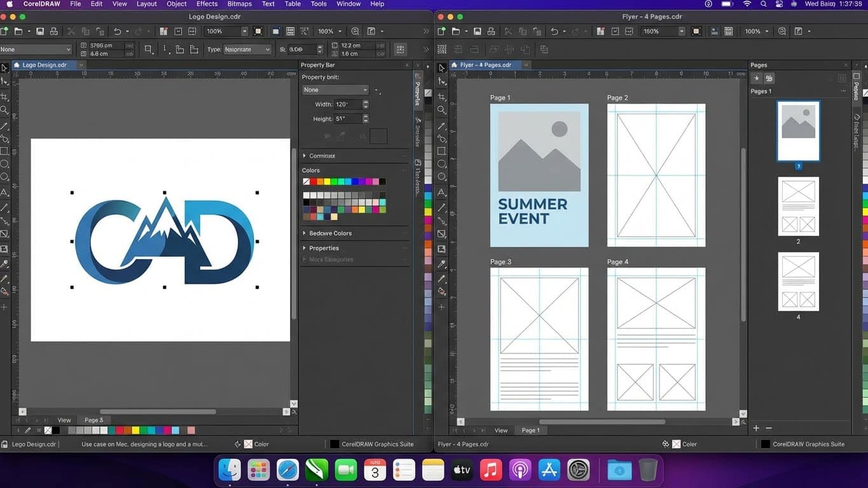Click the Undo button in the toolbar
This screenshot has width=868, height=488.
(117, 31)
